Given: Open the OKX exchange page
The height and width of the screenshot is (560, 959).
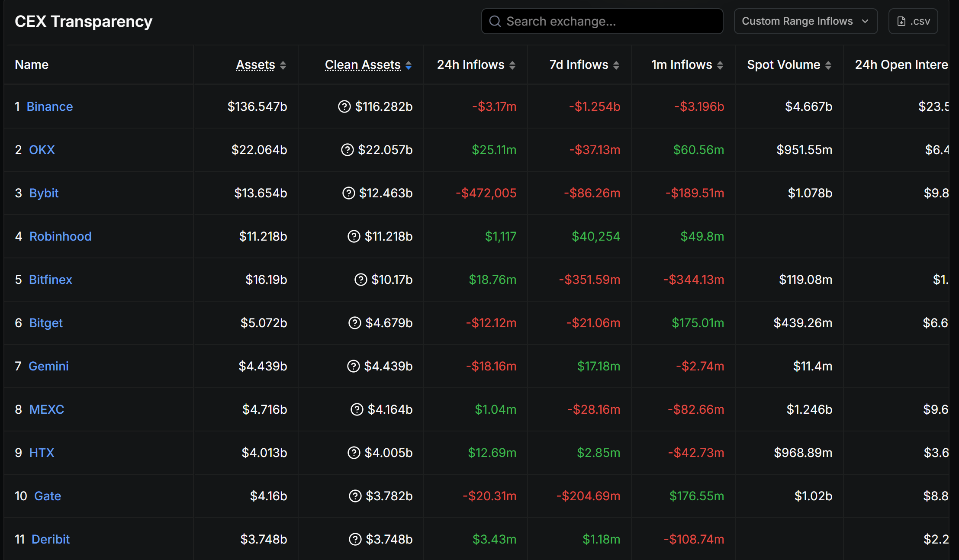Looking at the screenshot, I should (42, 150).
